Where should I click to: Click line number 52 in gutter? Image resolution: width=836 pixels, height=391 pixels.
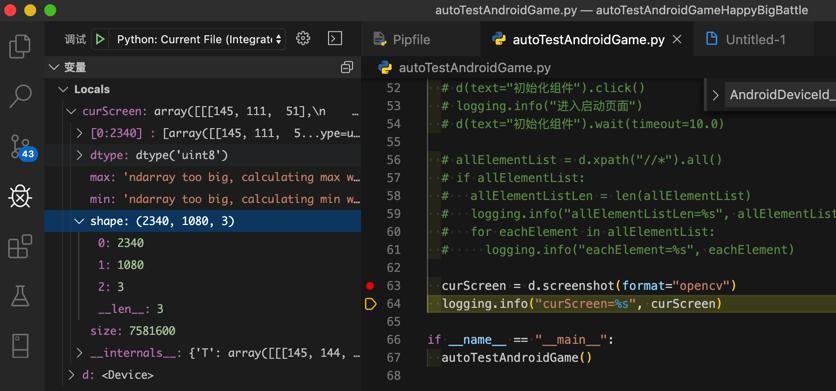point(393,88)
